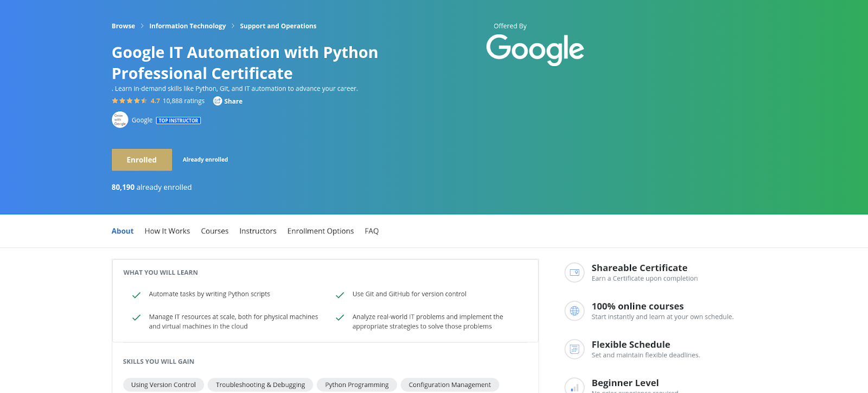
Task: Click the Beginner Level heading
Action: [x=625, y=383]
